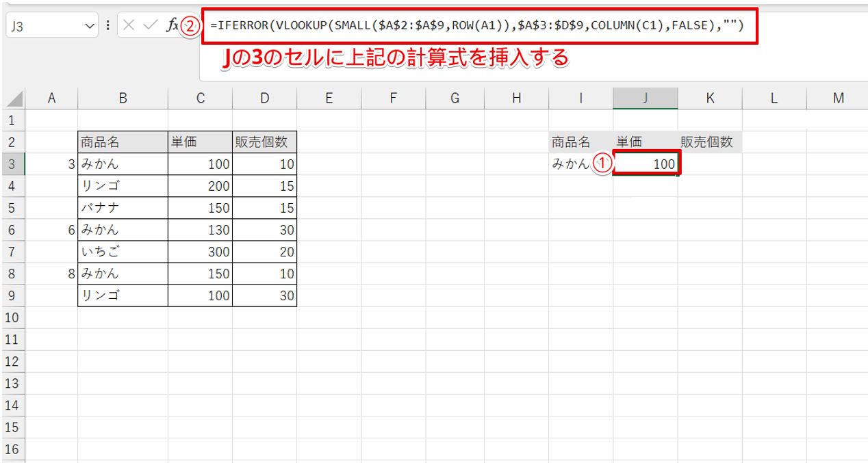
Task: Select cell D5 with value 15
Action: (x=265, y=208)
